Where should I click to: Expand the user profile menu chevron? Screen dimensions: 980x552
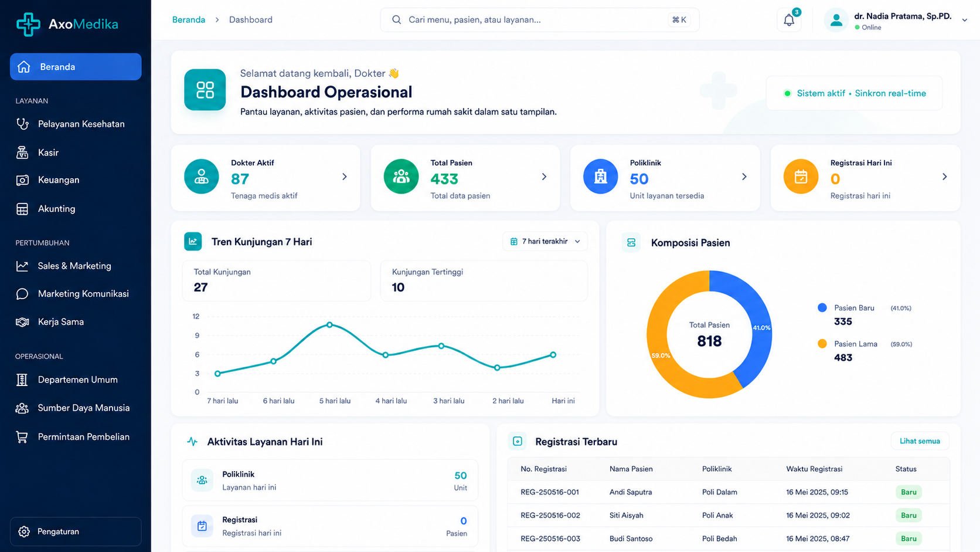click(x=964, y=21)
